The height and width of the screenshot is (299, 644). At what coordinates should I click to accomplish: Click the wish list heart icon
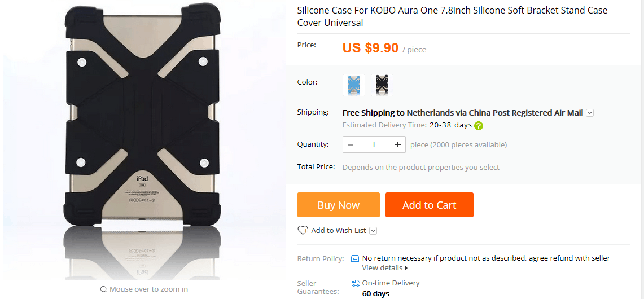coord(303,230)
